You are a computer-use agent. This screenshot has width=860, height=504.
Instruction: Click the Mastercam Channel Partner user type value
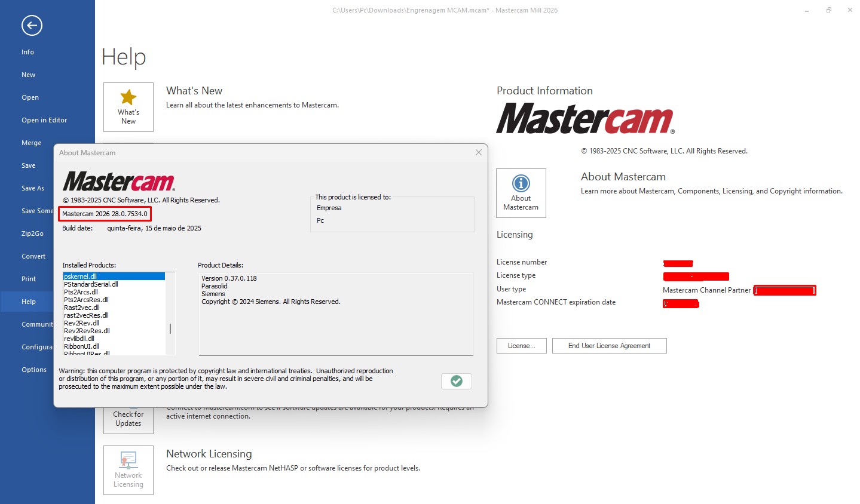(706, 290)
